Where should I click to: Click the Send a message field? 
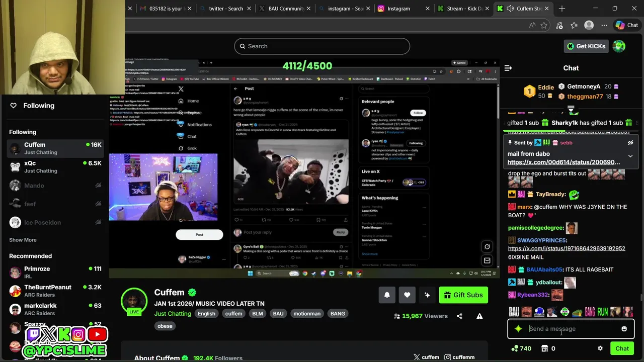[x=571, y=329]
